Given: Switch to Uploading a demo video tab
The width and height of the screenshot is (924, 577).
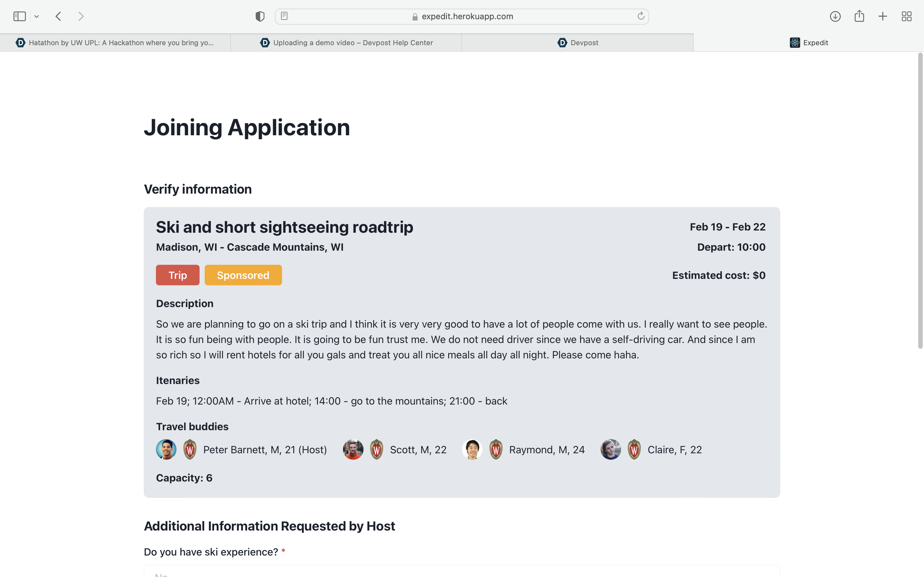Looking at the screenshot, I should [x=346, y=43].
